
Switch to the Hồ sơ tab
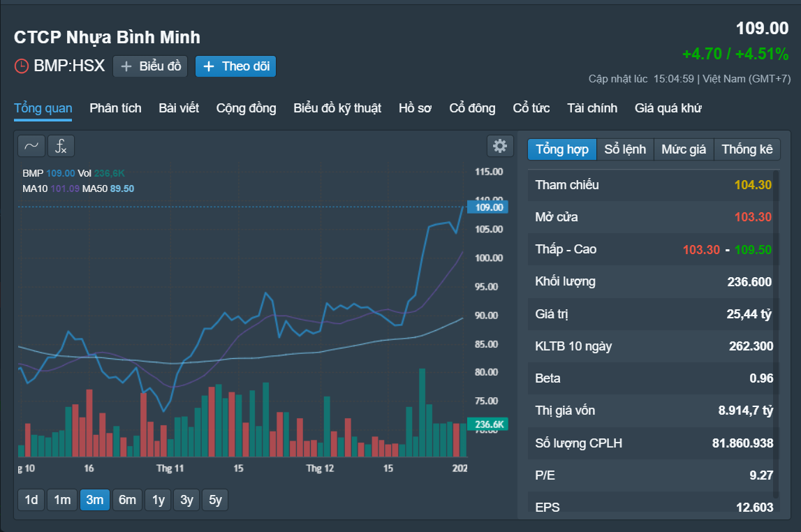415,108
